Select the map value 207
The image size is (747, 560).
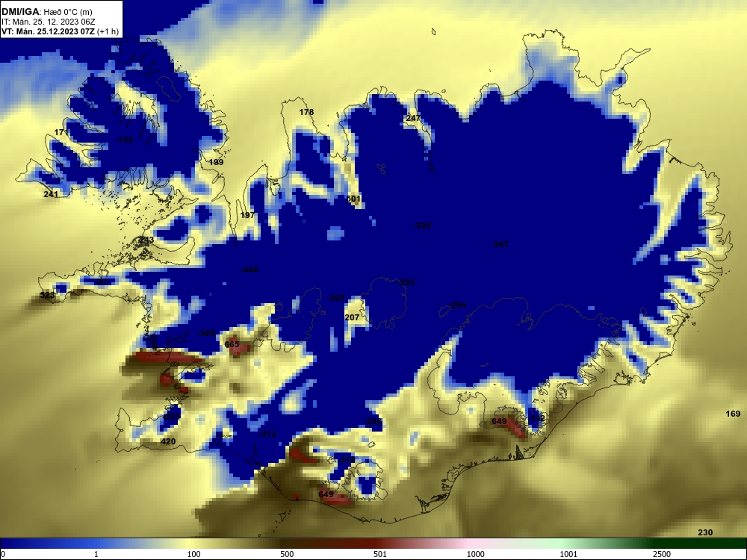click(x=352, y=317)
